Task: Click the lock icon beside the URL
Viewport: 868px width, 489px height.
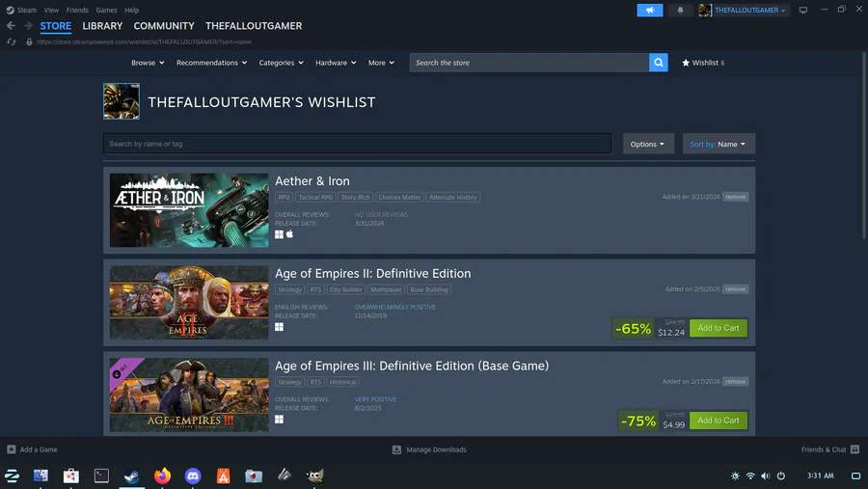Action: tap(29, 41)
